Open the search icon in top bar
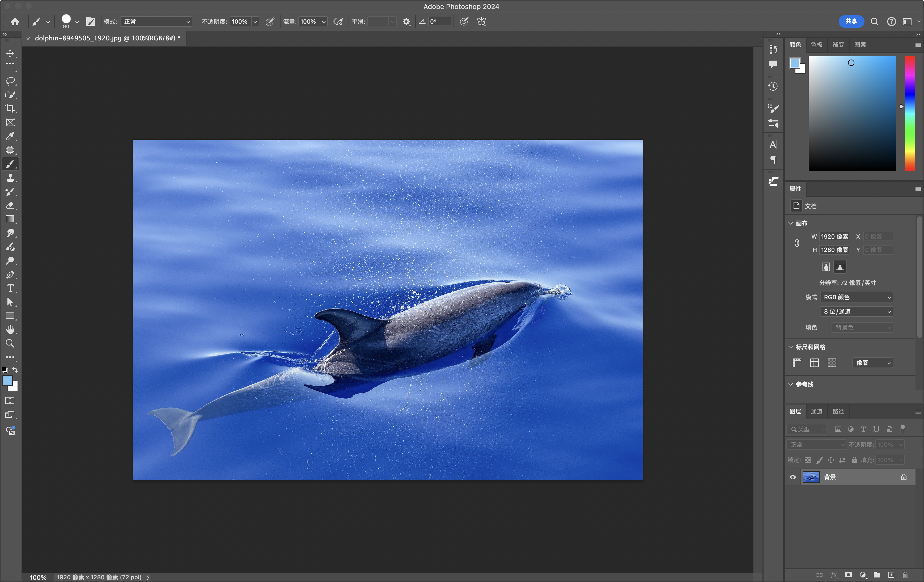 874,22
